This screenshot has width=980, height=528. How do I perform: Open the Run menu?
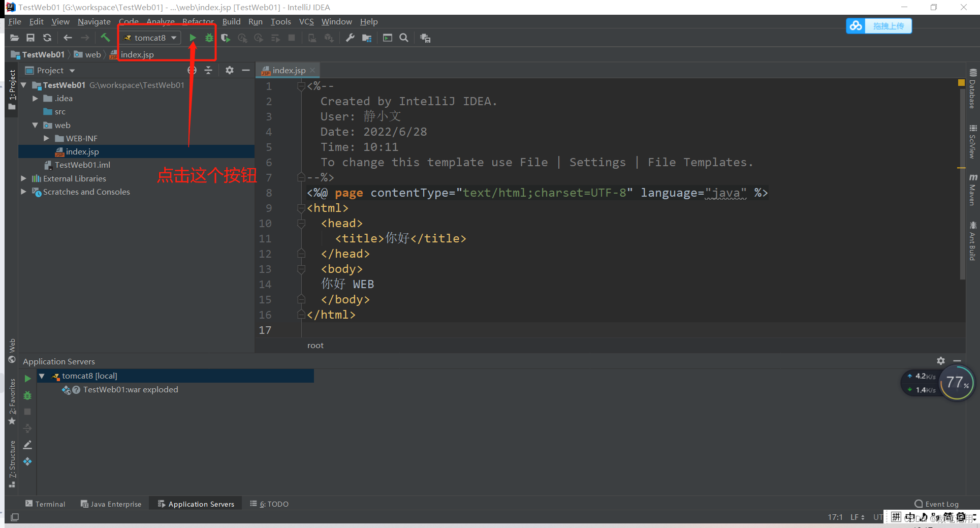pyautogui.click(x=256, y=21)
